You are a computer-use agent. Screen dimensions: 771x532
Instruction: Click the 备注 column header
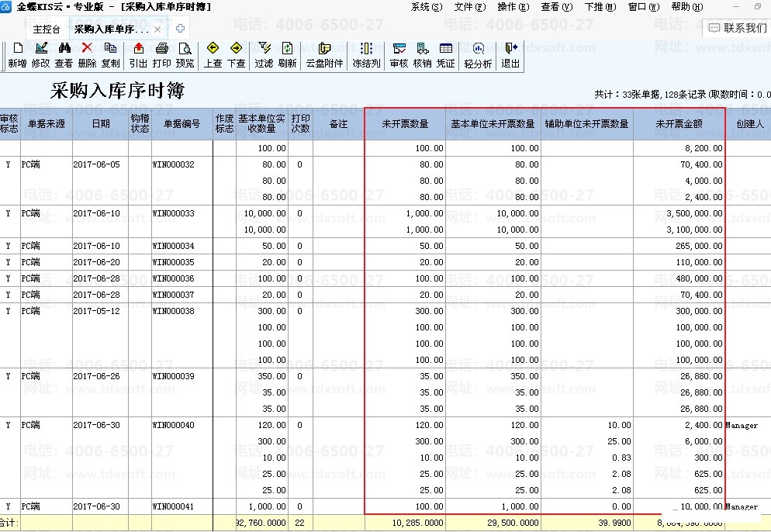click(338, 124)
